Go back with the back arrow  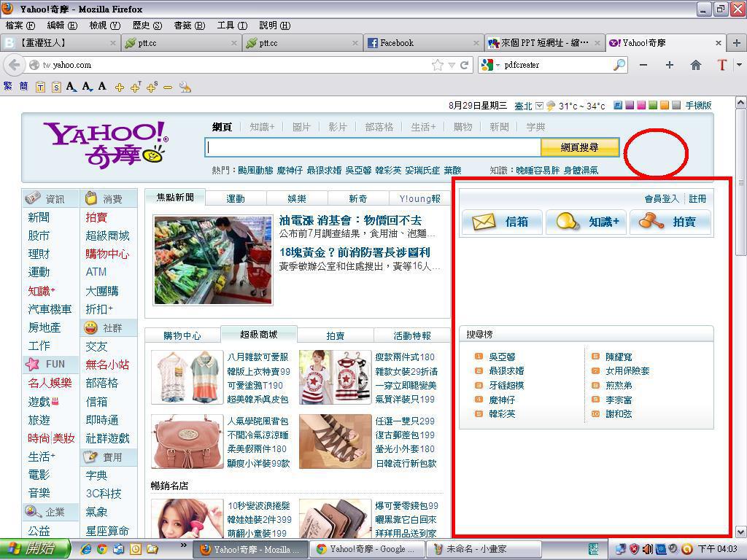15,65
